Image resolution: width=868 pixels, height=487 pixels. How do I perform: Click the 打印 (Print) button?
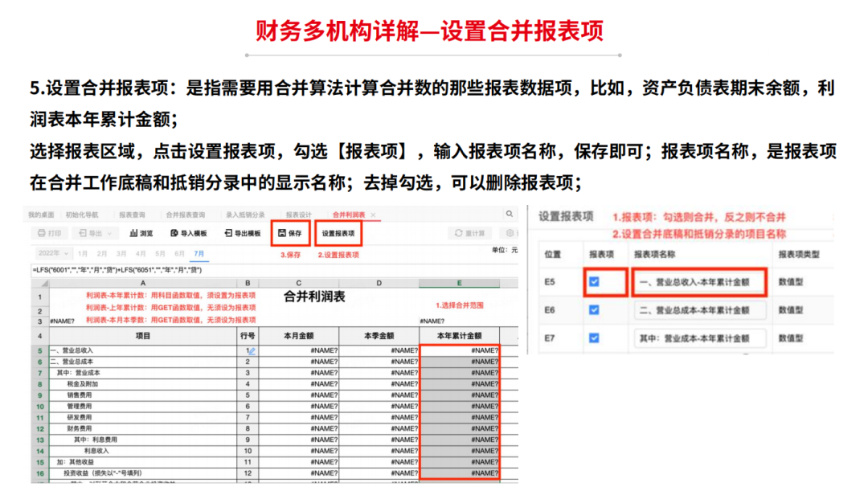(x=49, y=233)
